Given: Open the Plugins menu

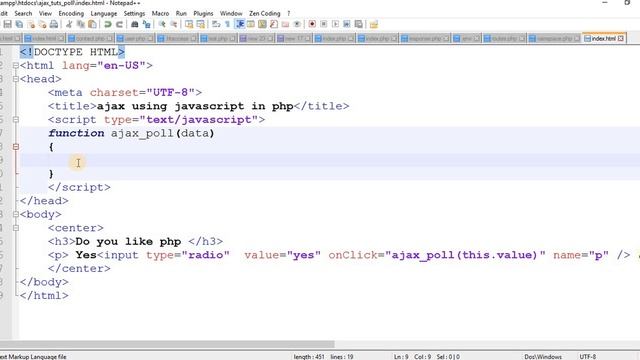Looking at the screenshot, I should [203, 13].
